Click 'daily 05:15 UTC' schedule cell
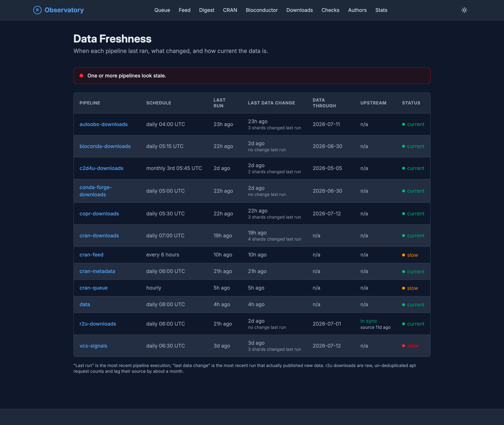Viewport: 504px width, 425px height. [x=165, y=146]
